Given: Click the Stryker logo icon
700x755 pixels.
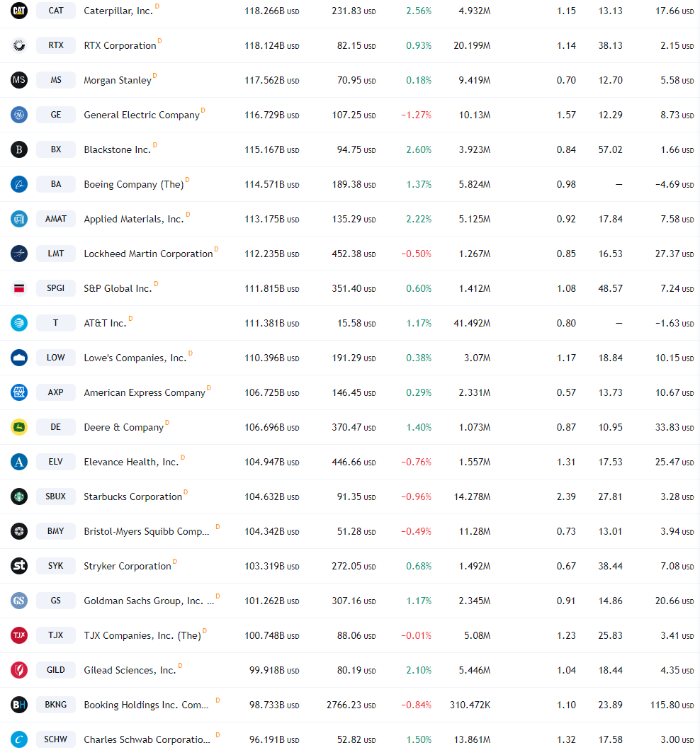Looking at the screenshot, I should click(x=19, y=566).
